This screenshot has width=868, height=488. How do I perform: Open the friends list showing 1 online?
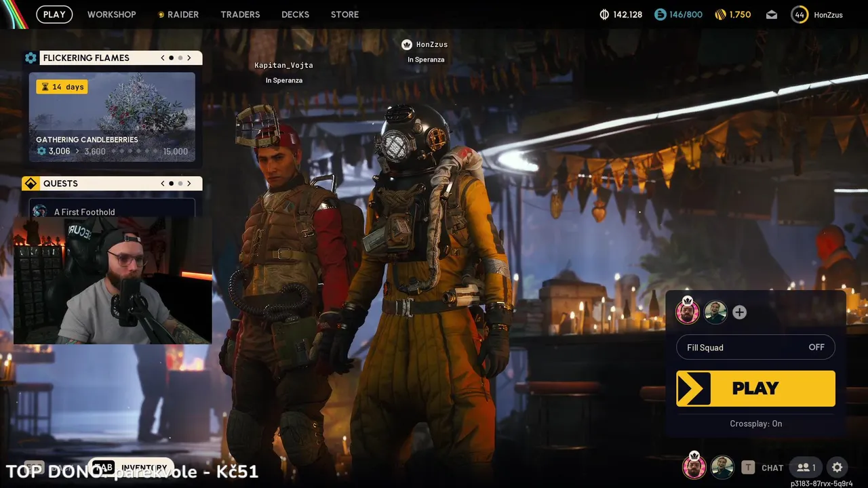806,467
